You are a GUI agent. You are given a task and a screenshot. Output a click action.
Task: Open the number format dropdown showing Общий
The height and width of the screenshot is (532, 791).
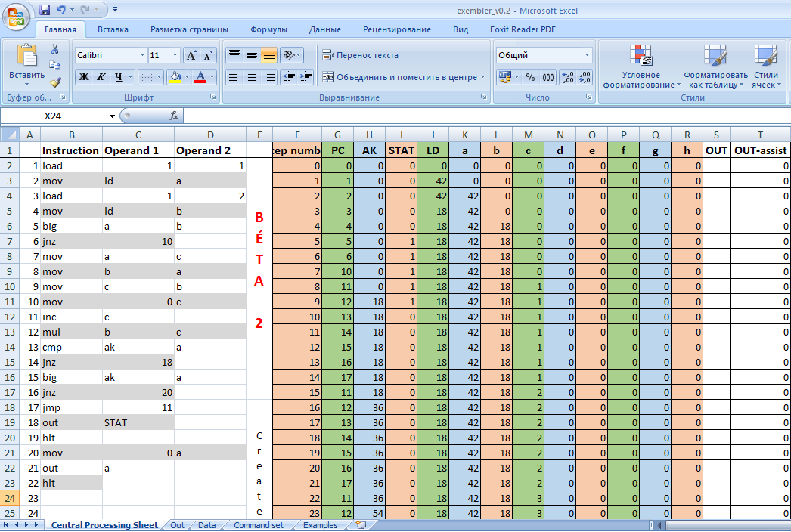(586, 54)
